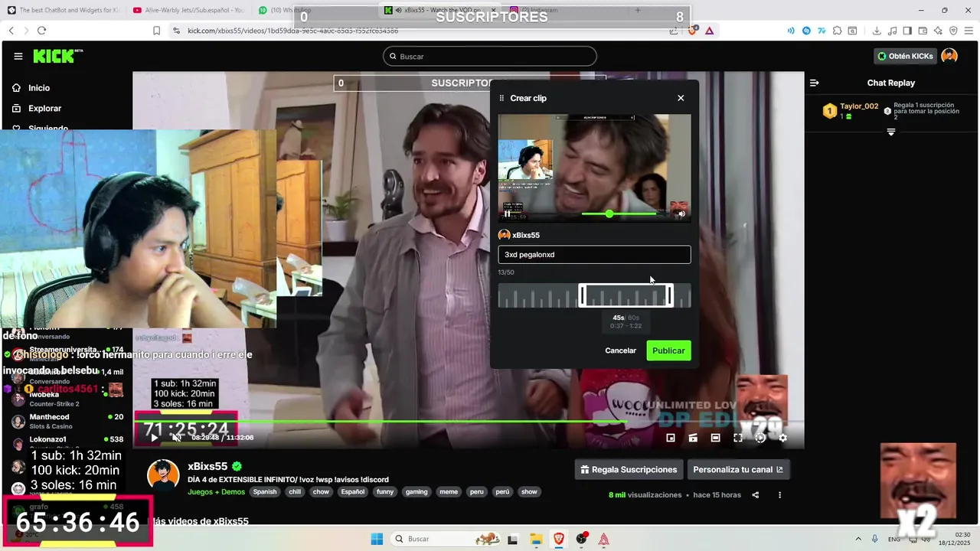Reload the browser page
Image resolution: width=980 pixels, height=551 pixels.
click(41, 31)
